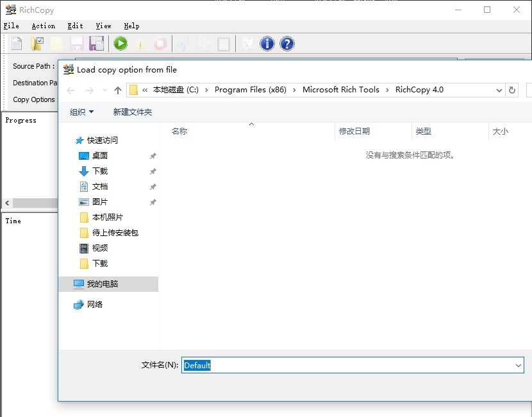The image size is (532, 417).
Task: Expand the address bar history dropdown
Action: 499,90
